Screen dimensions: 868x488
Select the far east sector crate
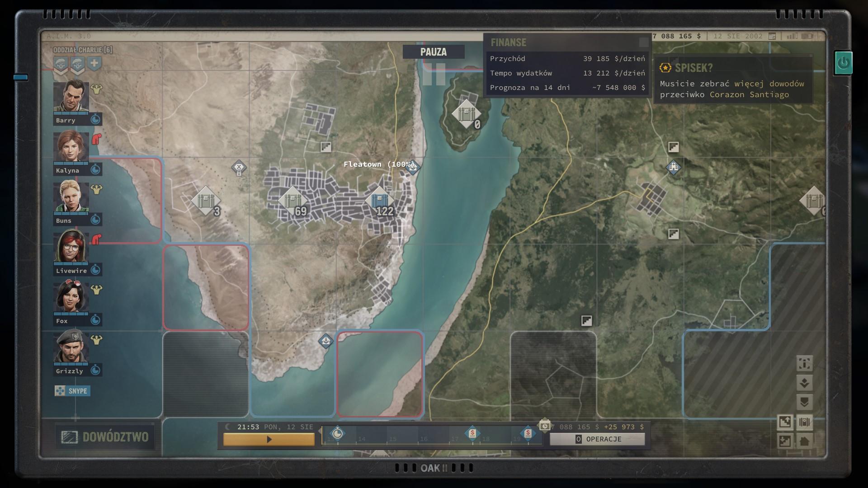[x=813, y=201]
